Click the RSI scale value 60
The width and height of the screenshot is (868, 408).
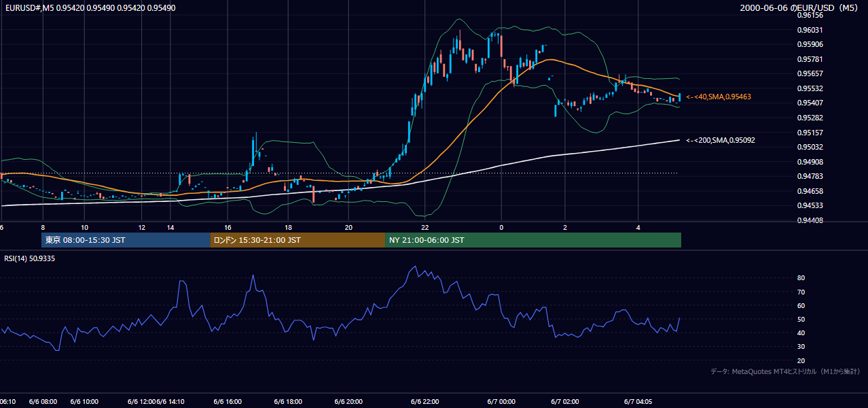[x=801, y=305]
